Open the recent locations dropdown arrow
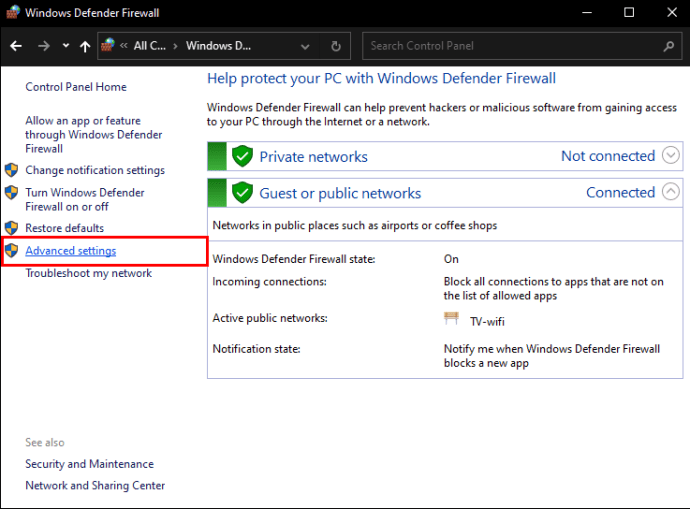The height and width of the screenshot is (509, 690). coord(65,46)
